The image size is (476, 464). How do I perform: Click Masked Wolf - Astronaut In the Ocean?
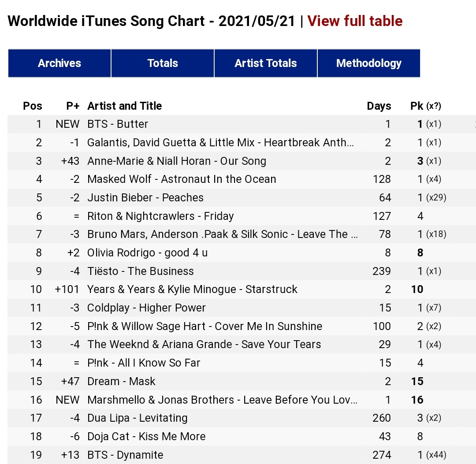click(182, 179)
